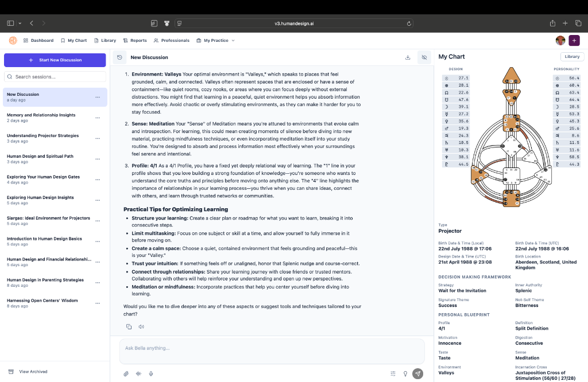
Task: Open options for Exploring Your Human Design Gates
Action: [98, 180]
